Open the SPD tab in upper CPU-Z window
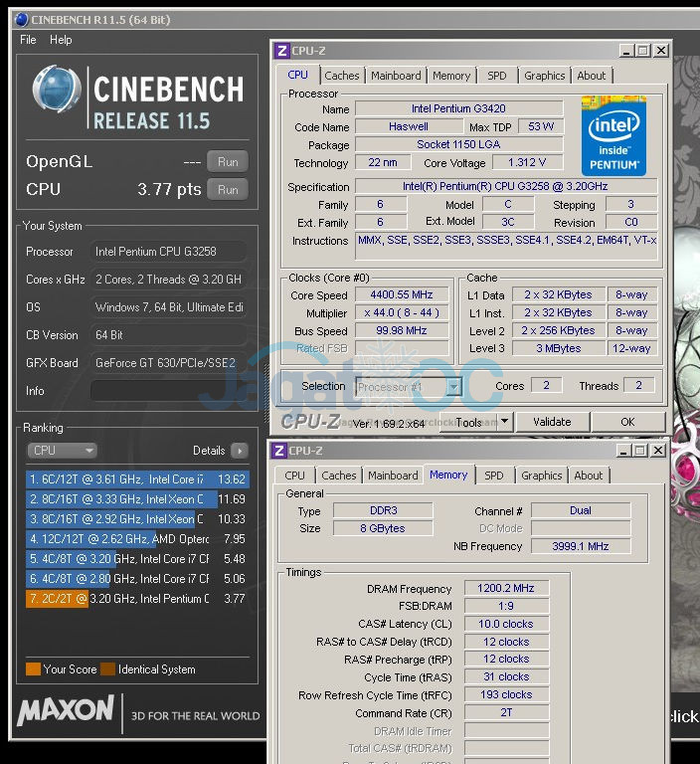700x764 pixels. coord(496,76)
